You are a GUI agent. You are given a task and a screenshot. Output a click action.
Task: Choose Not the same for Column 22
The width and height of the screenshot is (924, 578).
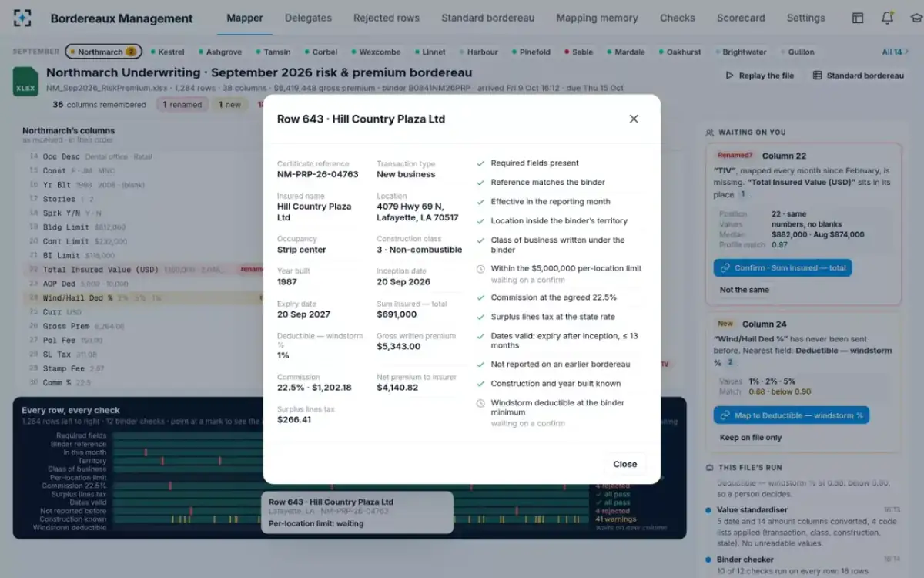[745, 290]
